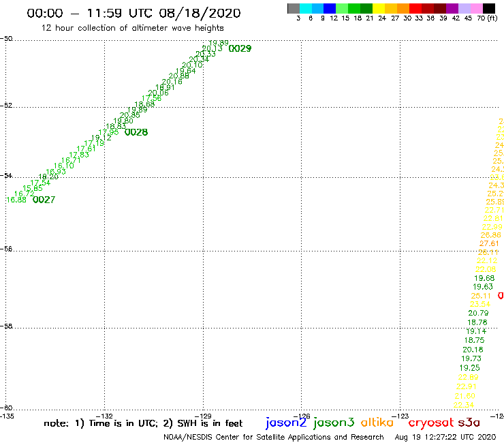This screenshot has height=443, width=504.
Task: Click the wave height value 16.72
Action: pyautogui.click(x=25, y=194)
